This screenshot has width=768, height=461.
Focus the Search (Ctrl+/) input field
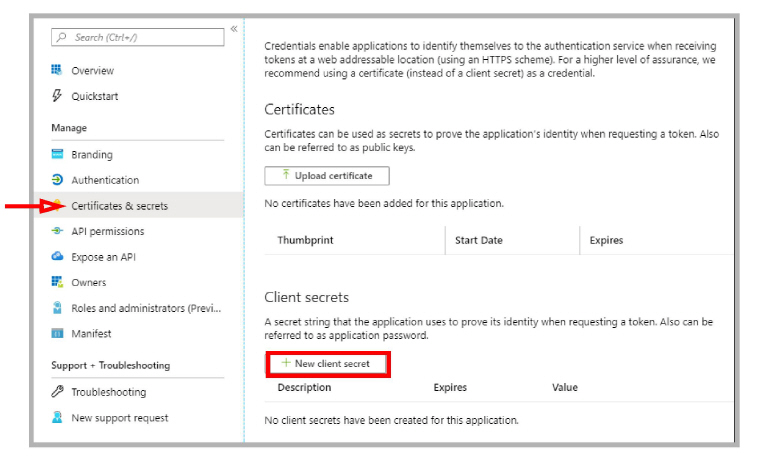[138, 37]
